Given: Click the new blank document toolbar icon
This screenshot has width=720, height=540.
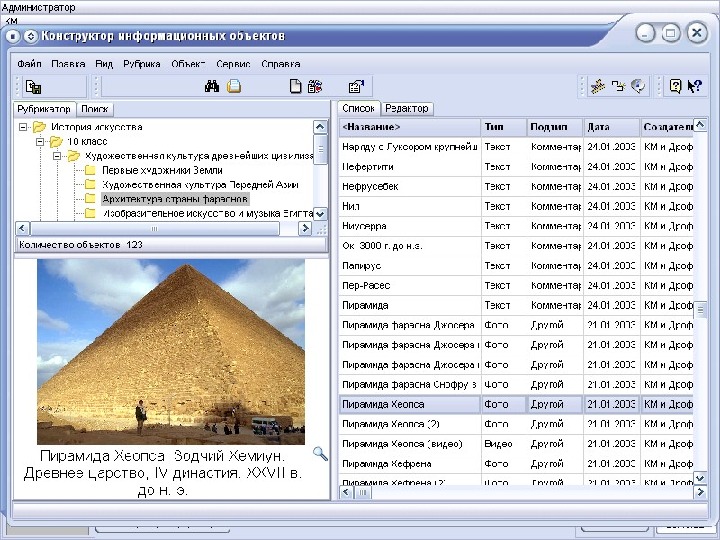Looking at the screenshot, I should coord(295,86).
